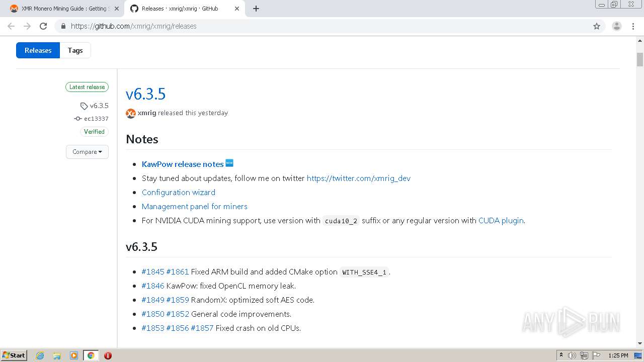Open the xmrig author link
Screen dimensions: 644x362
point(147,113)
